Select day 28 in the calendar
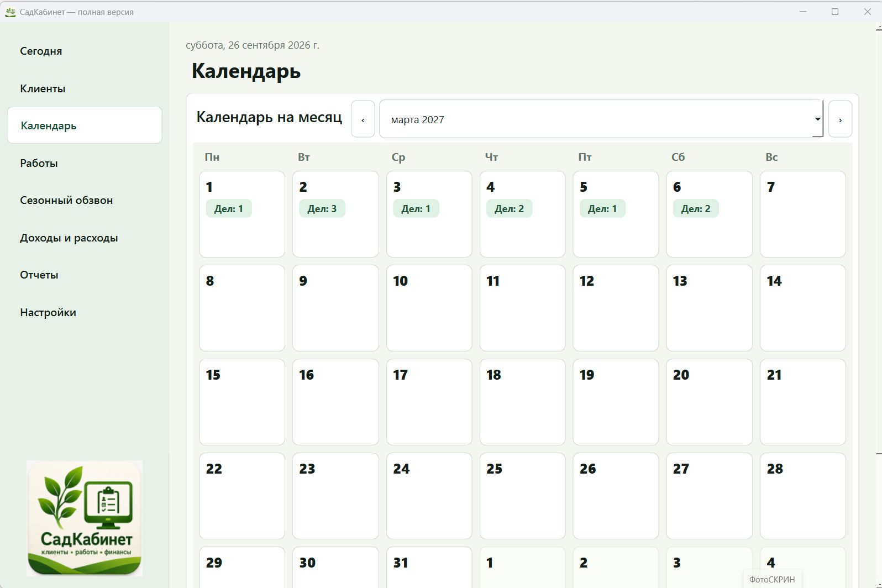The width and height of the screenshot is (882, 588). pyautogui.click(x=803, y=496)
